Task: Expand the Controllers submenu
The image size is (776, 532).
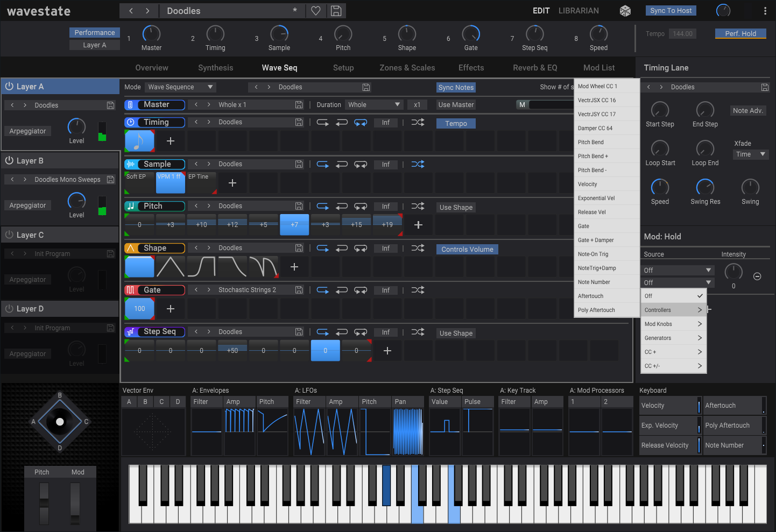Action: click(x=674, y=310)
